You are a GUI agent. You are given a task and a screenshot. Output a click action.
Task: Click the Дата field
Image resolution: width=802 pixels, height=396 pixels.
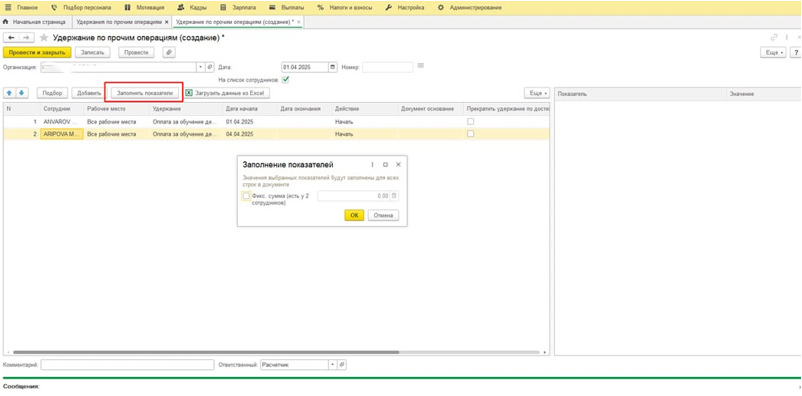305,67
